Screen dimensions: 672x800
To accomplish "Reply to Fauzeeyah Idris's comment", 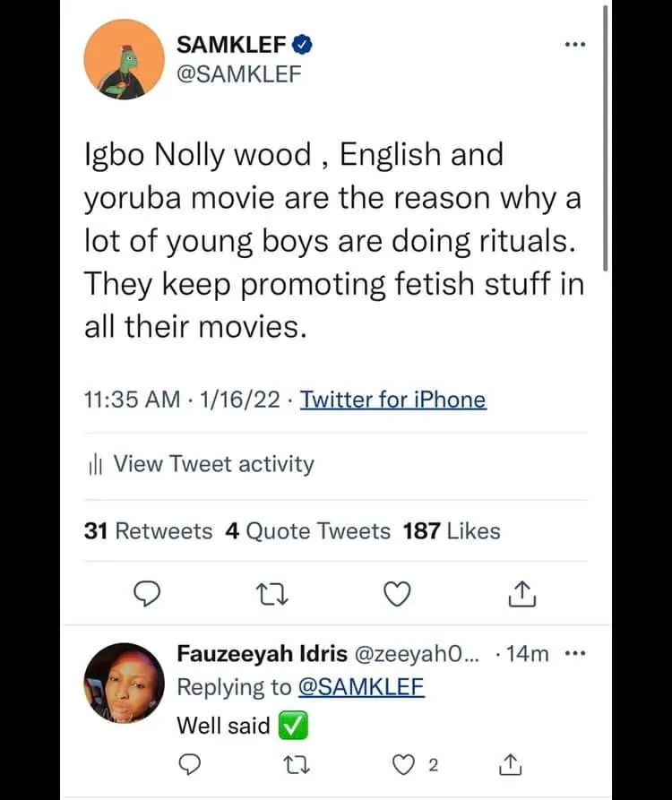I will [188, 765].
